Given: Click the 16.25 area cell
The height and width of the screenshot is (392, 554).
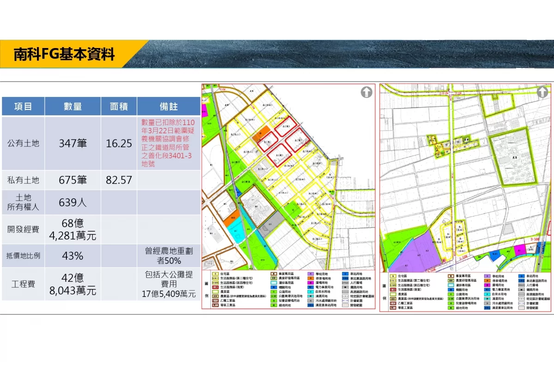Looking at the screenshot, I should [x=119, y=143].
